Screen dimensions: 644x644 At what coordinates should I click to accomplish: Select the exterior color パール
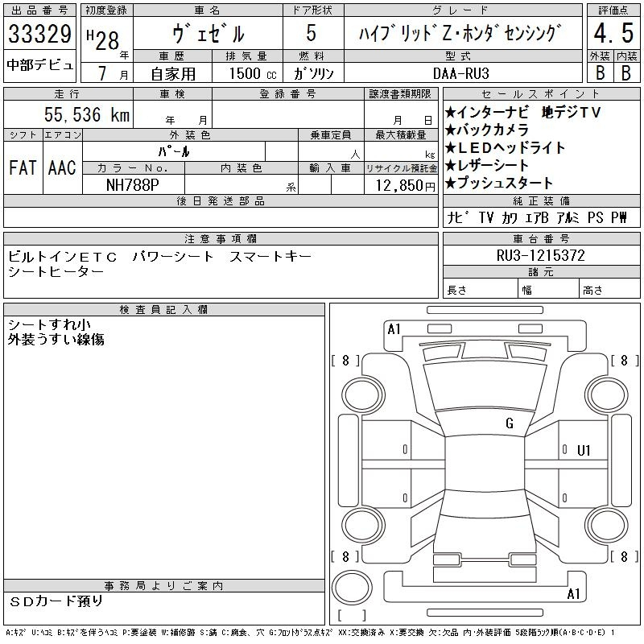tap(174, 152)
